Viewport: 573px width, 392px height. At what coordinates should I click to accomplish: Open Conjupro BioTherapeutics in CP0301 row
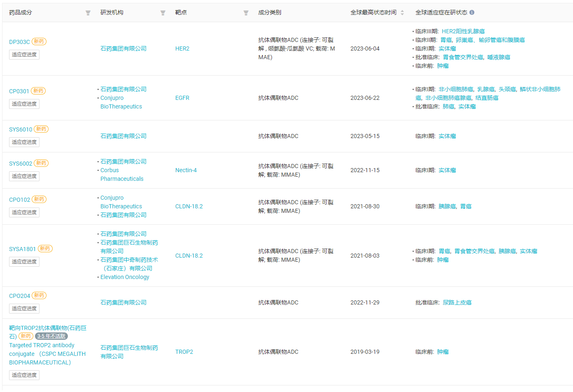pyautogui.click(x=121, y=102)
